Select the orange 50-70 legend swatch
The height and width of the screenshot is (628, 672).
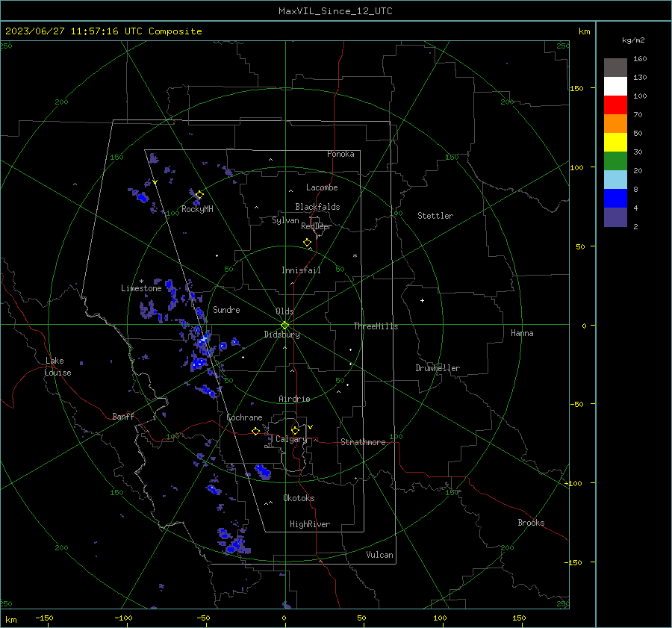615,124
